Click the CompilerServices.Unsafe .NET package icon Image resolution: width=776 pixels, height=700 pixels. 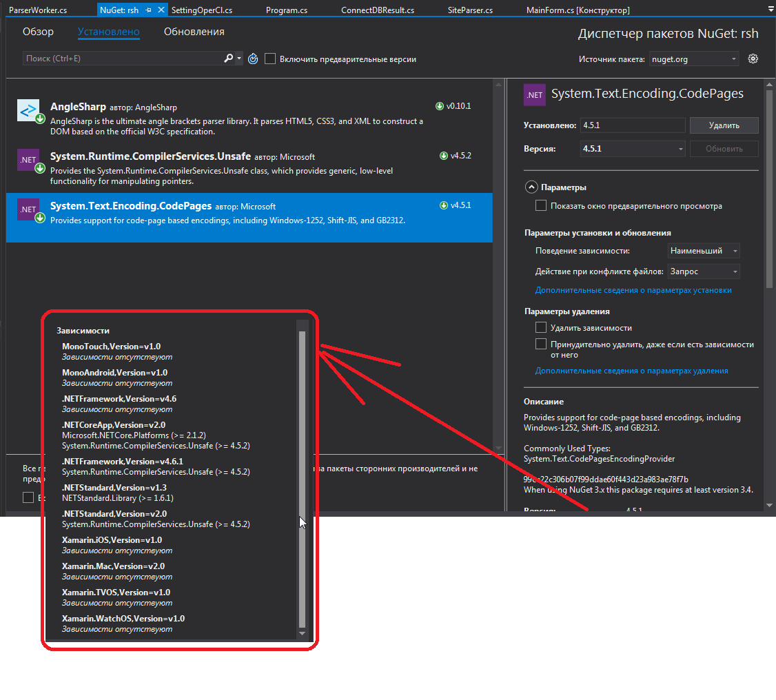point(28,160)
